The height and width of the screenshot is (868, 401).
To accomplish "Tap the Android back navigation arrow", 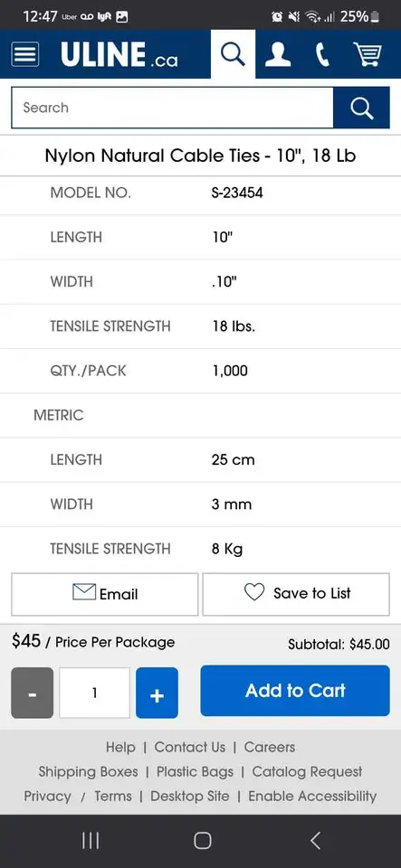I will click(315, 841).
